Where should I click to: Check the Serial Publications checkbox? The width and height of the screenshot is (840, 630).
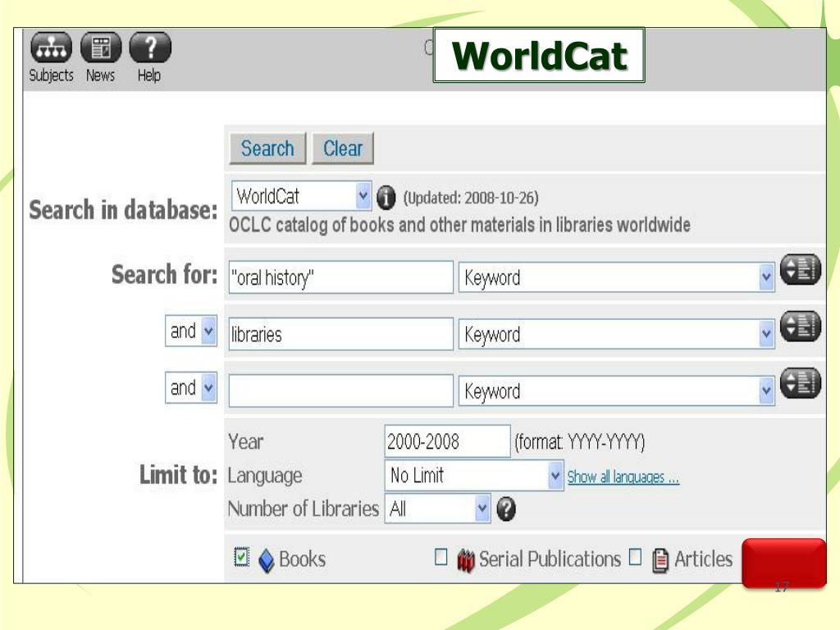441,557
